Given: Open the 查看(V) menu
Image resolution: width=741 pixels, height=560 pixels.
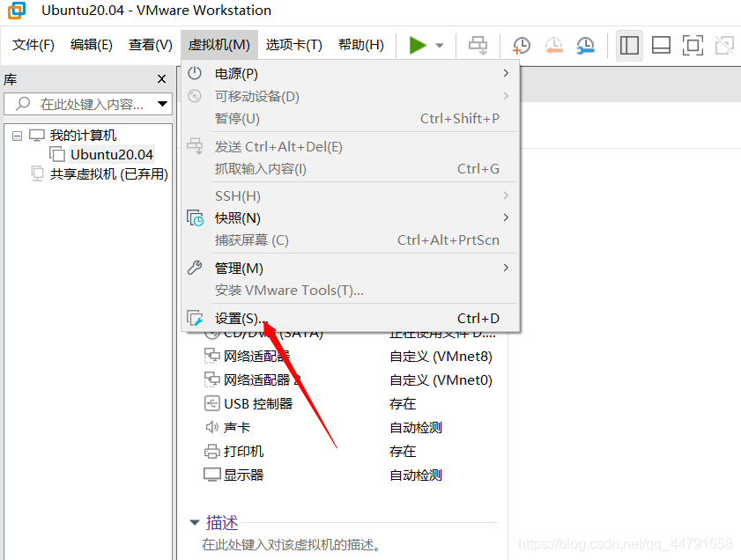Looking at the screenshot, I should pyautogui.click(x=151, y=45).
